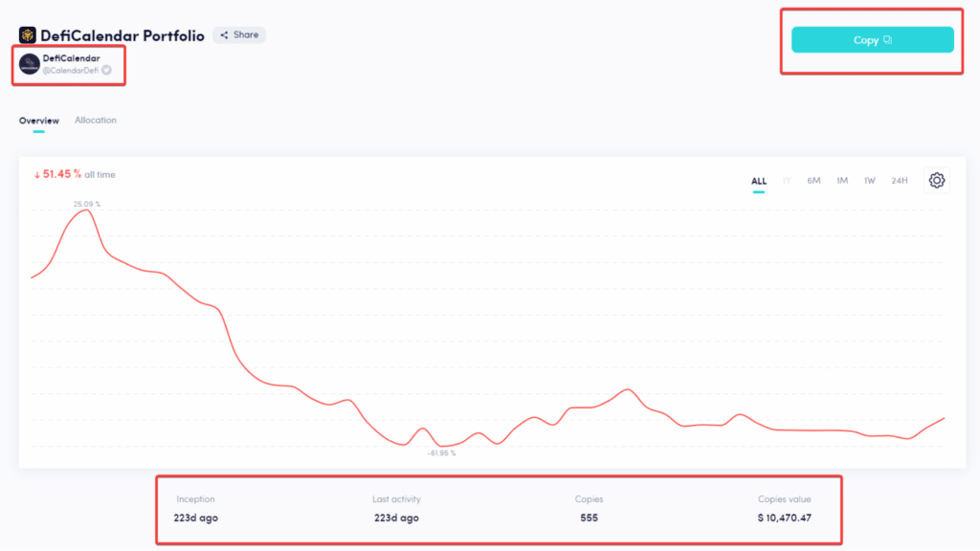Select the 1Y time range
Screen dimensions: 980x551
tap(787, 181)
